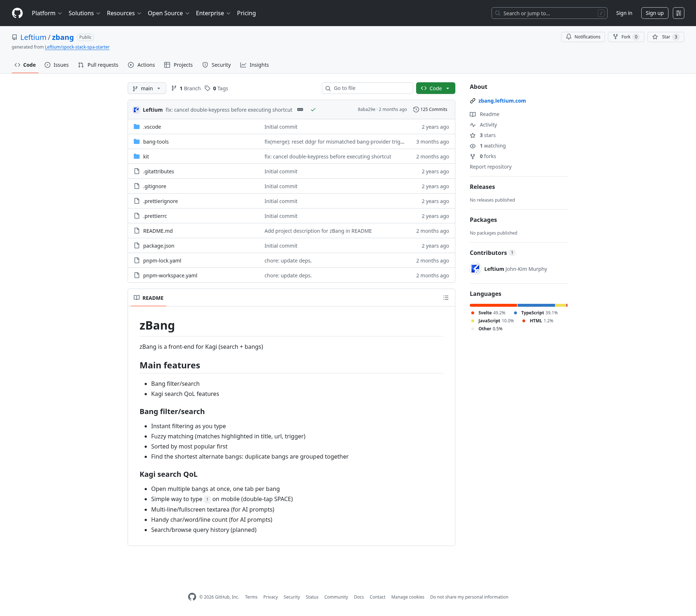This screenshot has height=616, width=696.
Task: Click the Leftium avatar in commit row
Action: coord(136,109)
